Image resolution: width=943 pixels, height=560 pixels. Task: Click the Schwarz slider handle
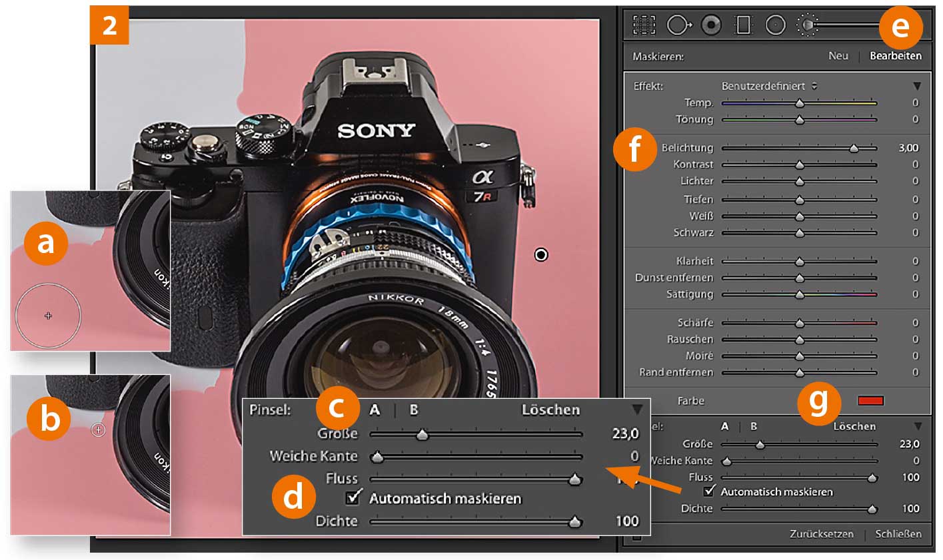[800, 233]
